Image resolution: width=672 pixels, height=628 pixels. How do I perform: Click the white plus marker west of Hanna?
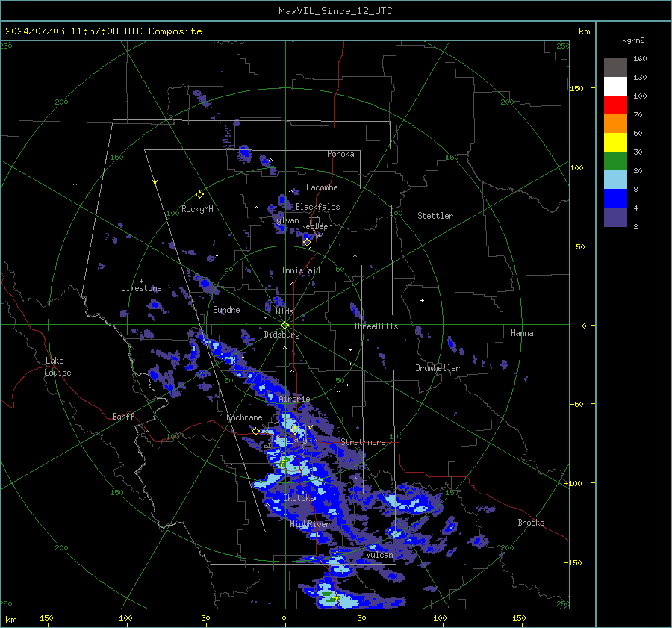tap(422, 300)
